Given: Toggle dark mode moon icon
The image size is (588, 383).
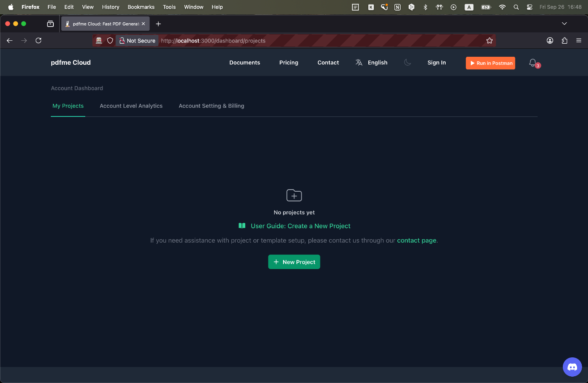Looking at the screenshot, I should tap(407, 63).
